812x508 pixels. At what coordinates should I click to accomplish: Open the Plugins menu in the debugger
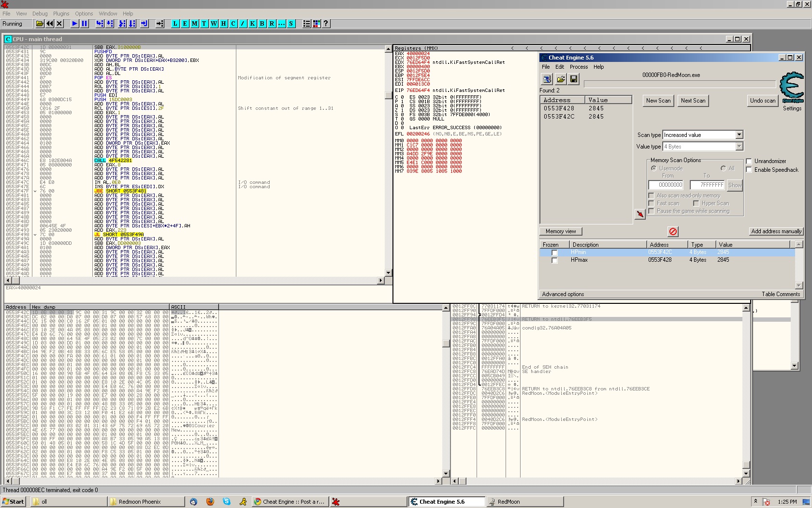pyautogui.click(x=61, y=14)
